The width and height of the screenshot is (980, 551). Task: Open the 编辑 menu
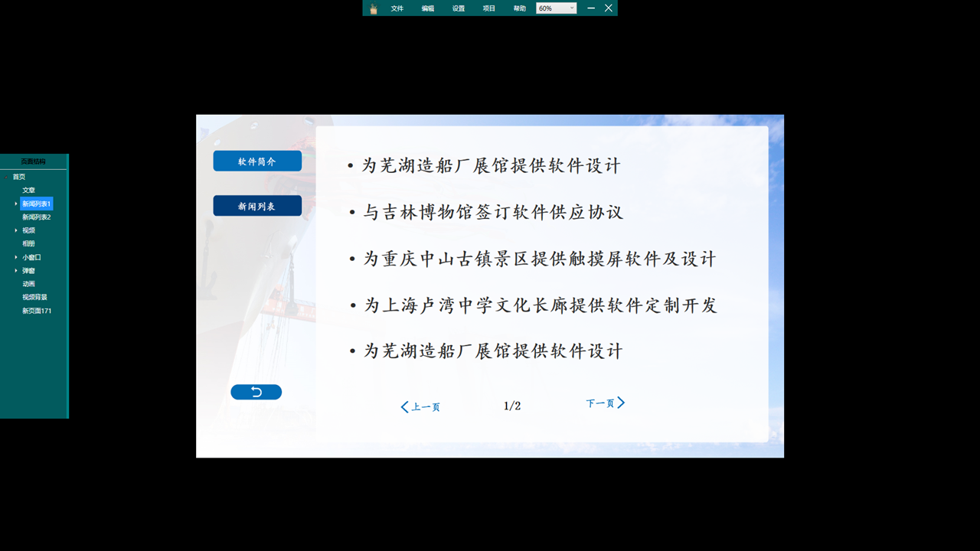(426, 8)
